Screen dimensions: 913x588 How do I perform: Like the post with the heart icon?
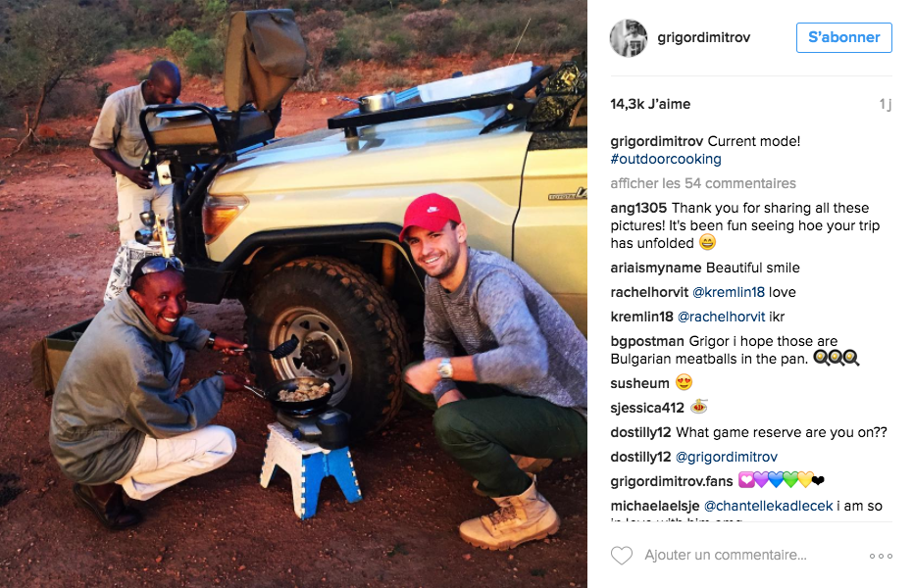pos(622,556)
